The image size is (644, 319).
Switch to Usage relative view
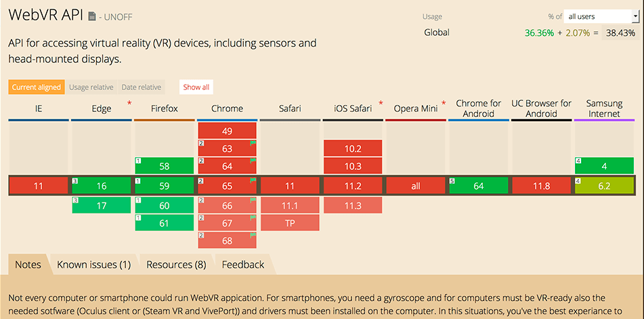[x=91, y=87]
